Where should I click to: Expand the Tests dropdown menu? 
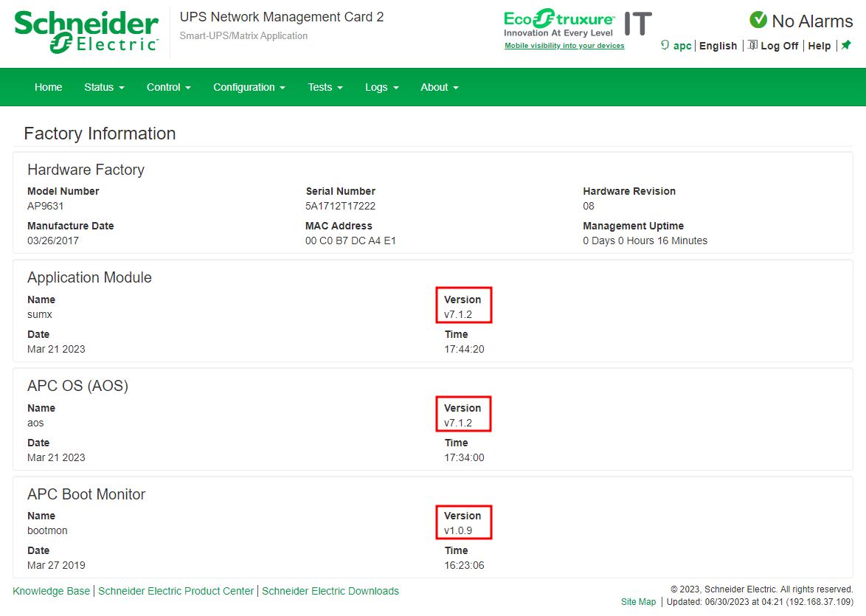point(325,87)
